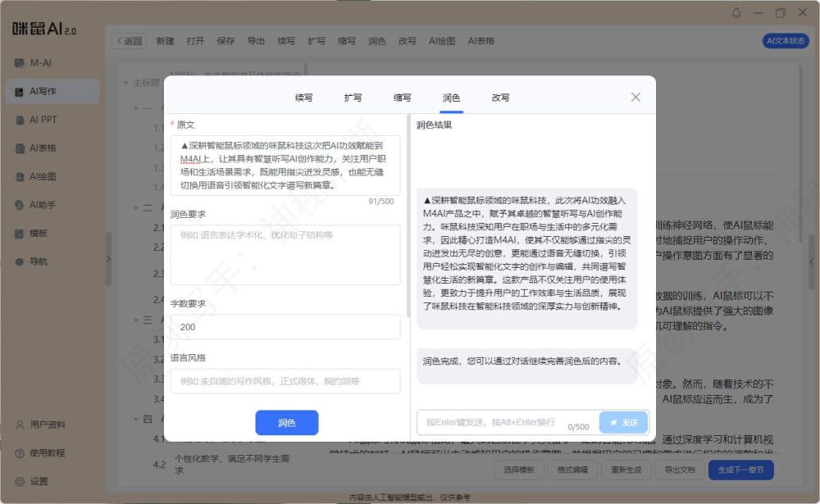This screenshot has width=820, height=504.
Task: Click the 语言风格 input field
Action: [285, 381]
